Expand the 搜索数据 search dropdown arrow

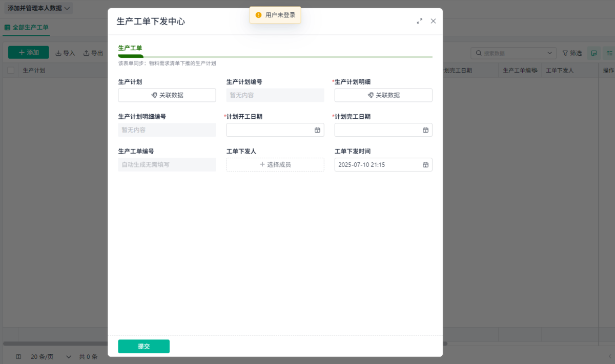(x=550, y=53)
